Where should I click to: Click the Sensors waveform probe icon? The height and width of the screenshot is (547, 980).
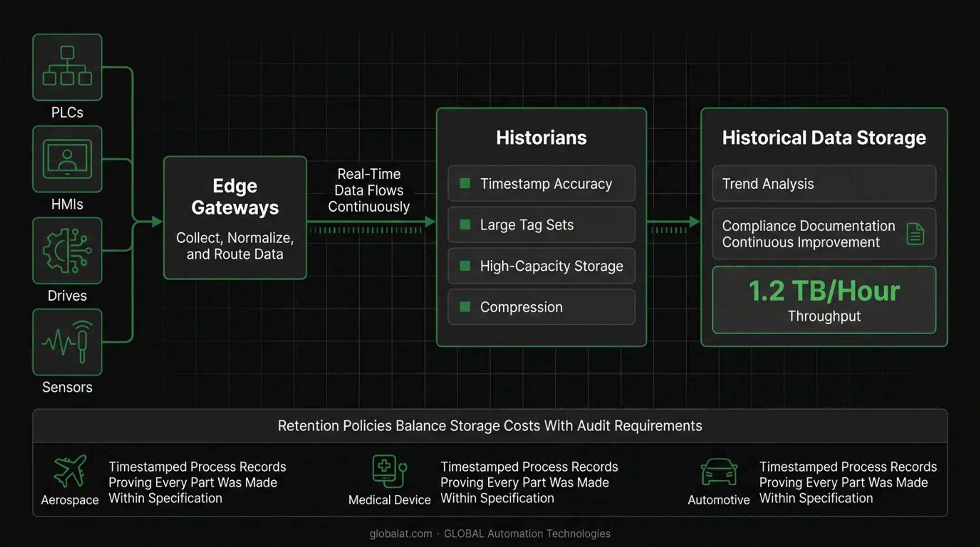(x=67, y=342)
